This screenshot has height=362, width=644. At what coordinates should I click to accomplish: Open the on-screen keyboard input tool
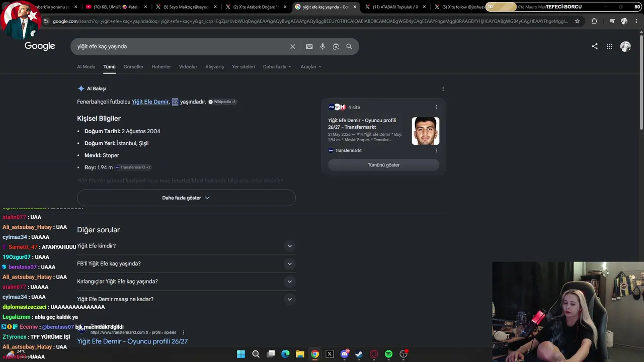pos(309,46)
